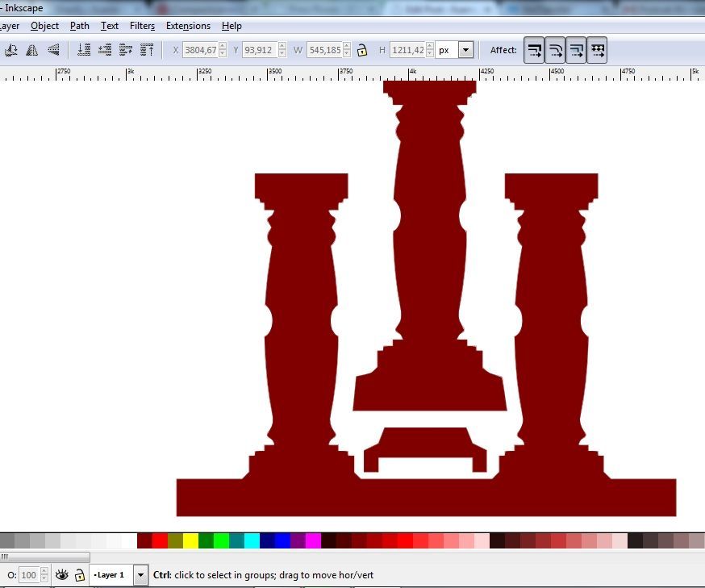Screen dimensions: 705x588
Task: Toggle Layer 1 visibility eye icon
Action: coord(61,574)
